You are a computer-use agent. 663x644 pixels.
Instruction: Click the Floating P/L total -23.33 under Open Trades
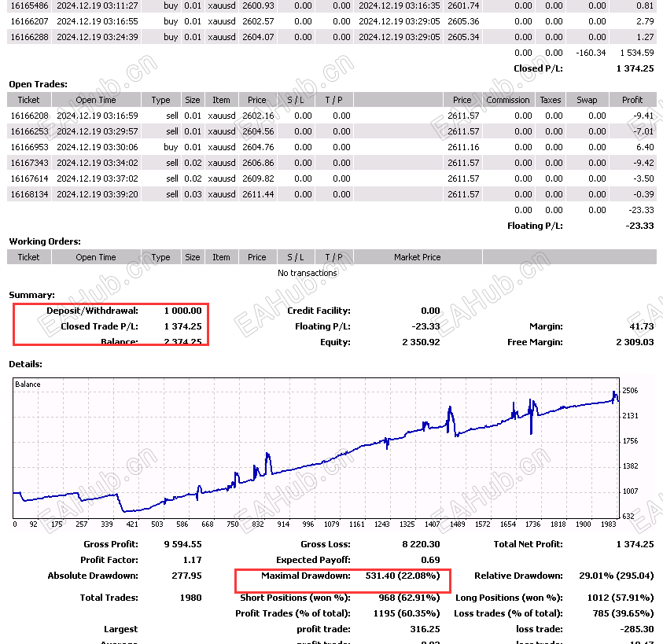tap(639, 226)
